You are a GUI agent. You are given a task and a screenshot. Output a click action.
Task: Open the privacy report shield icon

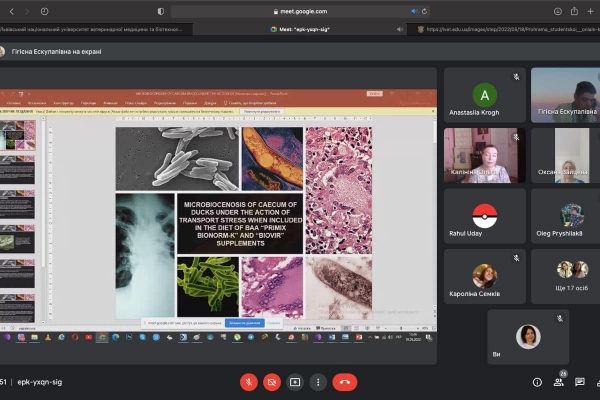click(161, 11)
